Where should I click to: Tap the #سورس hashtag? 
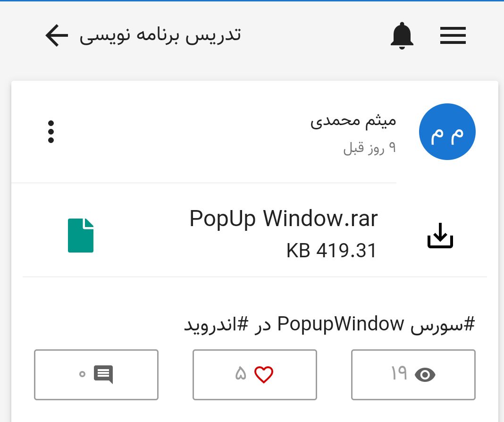[x=442, y=324]
